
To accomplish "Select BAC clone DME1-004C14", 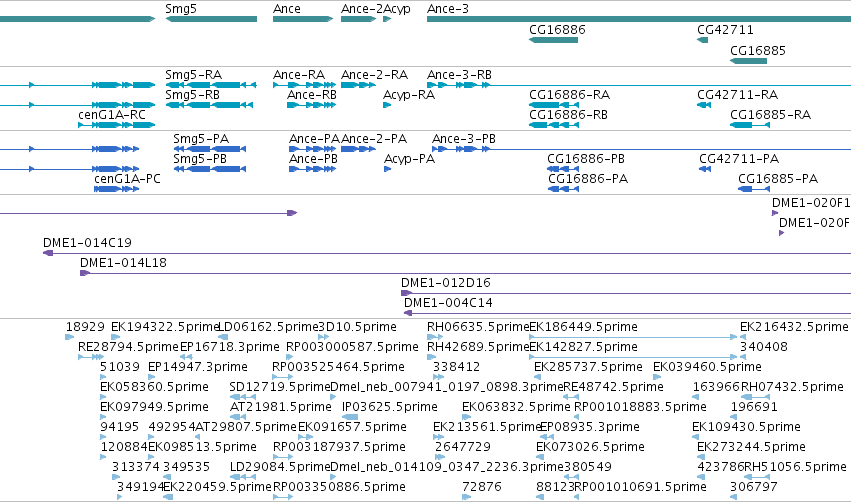I will [627, 314].
